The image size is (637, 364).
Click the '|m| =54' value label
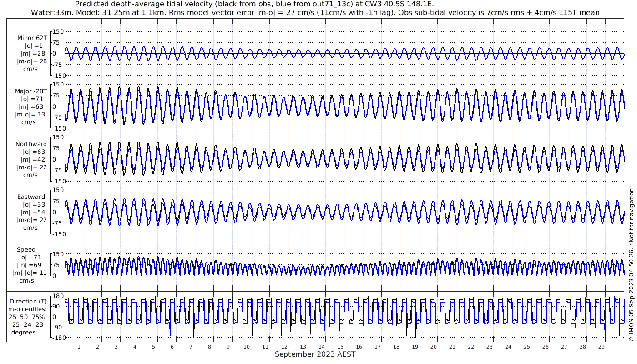pos(33,212)
